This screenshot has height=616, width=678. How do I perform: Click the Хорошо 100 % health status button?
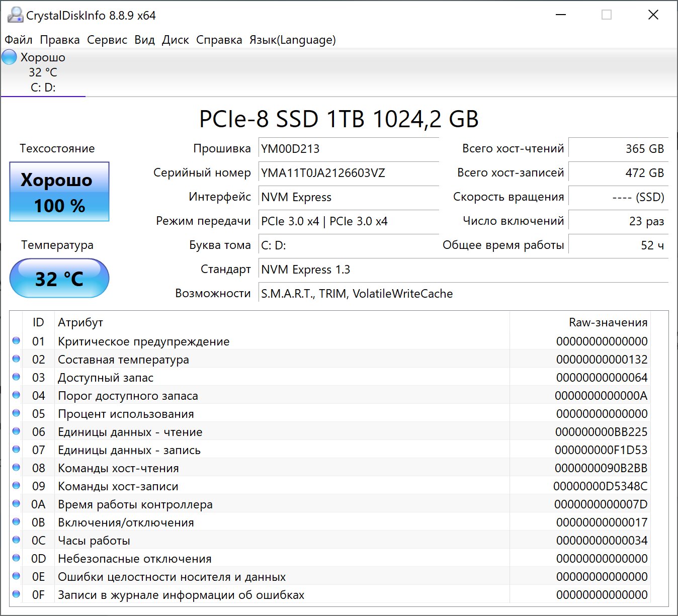59,192
